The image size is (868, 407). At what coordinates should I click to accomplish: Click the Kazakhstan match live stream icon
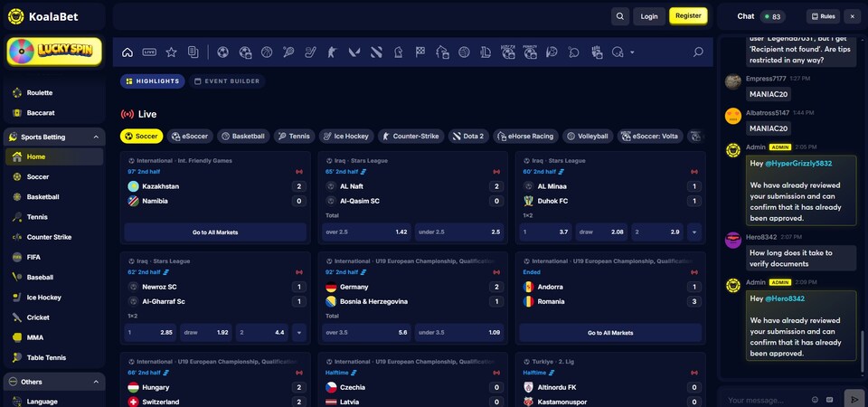(x=299, y=172)
